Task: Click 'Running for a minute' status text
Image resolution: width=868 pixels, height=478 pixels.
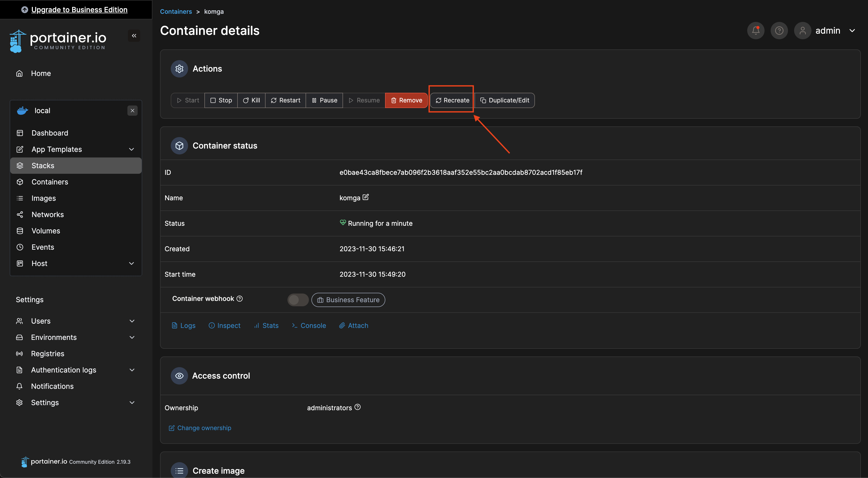Action: tap(380, 223)
